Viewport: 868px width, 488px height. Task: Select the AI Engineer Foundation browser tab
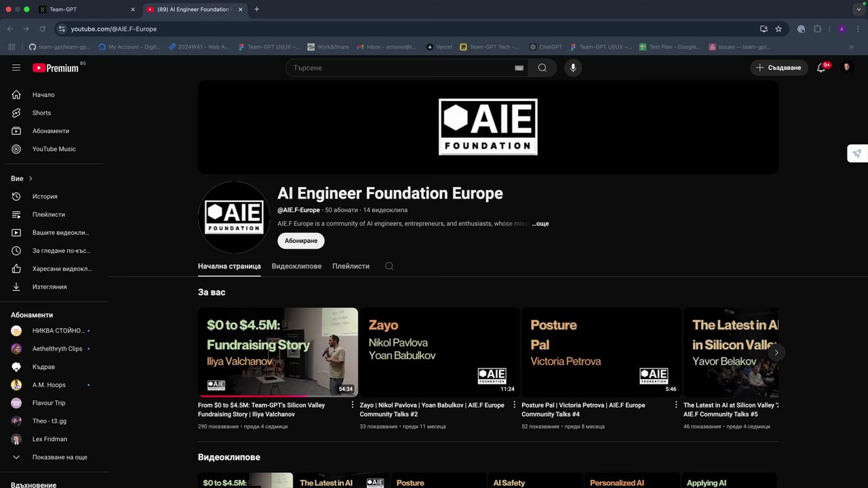[x=195, y=9]
